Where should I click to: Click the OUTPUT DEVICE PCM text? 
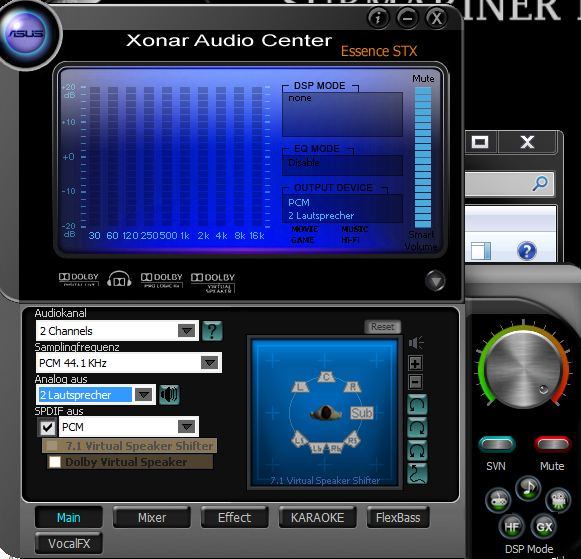click(x=299, y=203)
